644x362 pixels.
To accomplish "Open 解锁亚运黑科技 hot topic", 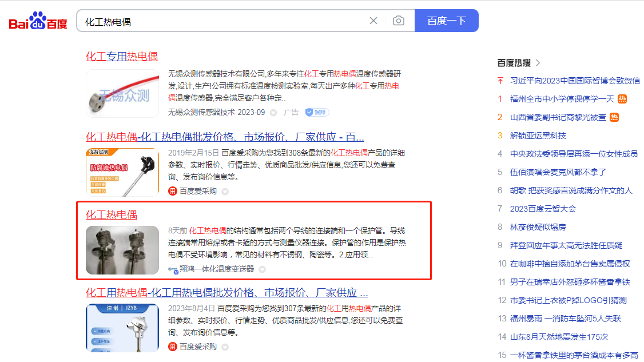I will pos(538,136).
